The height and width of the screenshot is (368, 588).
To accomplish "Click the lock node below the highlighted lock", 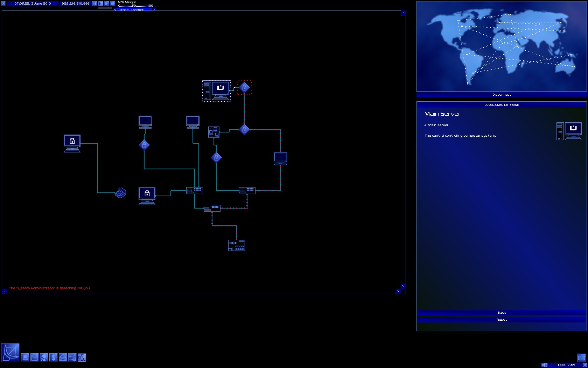I will click(244, 130).
